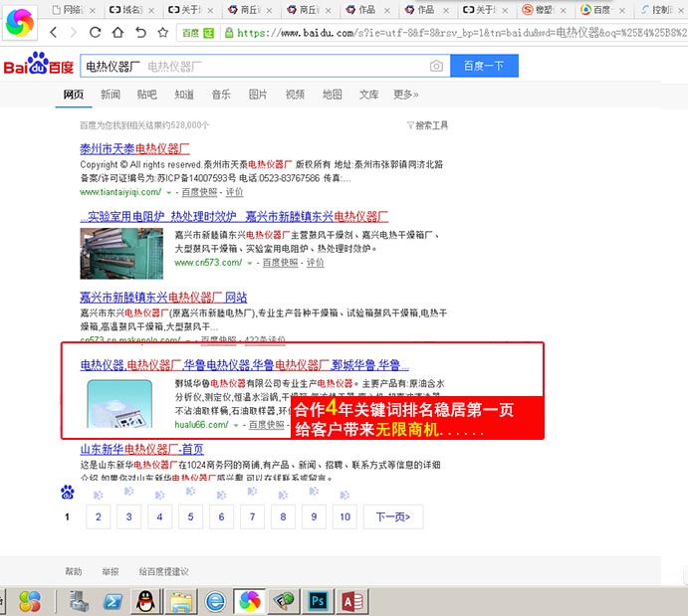Close the 域名 browser tab
This screenshot has height=616, width=688.
(x=151, y=11)
